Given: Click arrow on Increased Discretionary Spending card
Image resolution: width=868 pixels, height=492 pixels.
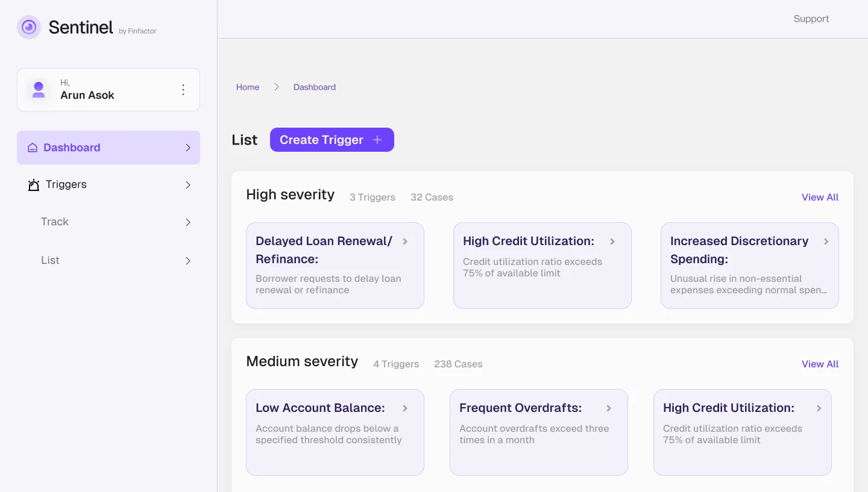Looking at the screenshot, I should (x=826, y=241).
